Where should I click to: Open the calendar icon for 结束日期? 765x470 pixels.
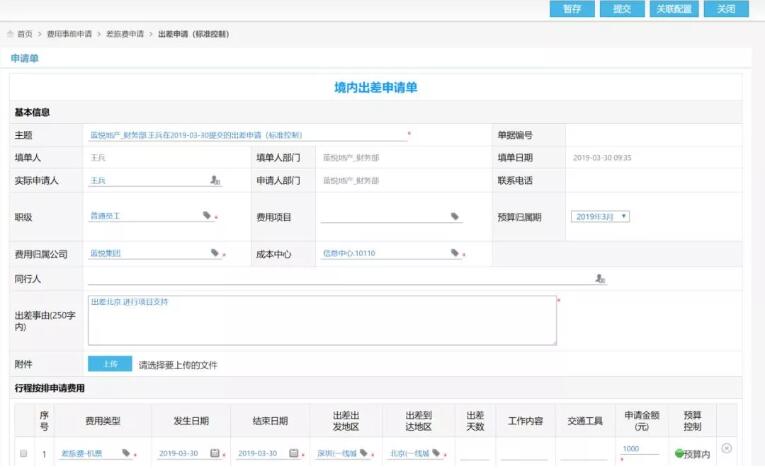click(293, 453)
